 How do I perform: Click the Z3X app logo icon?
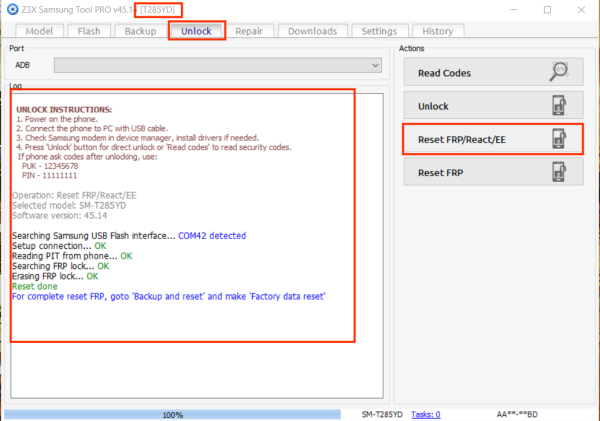point(12,9)
